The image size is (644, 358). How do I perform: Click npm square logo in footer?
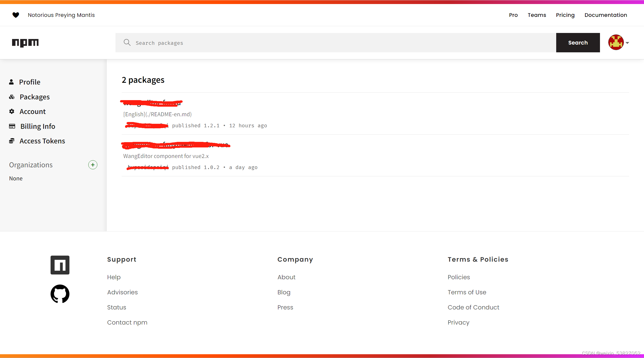coord(60,265)
